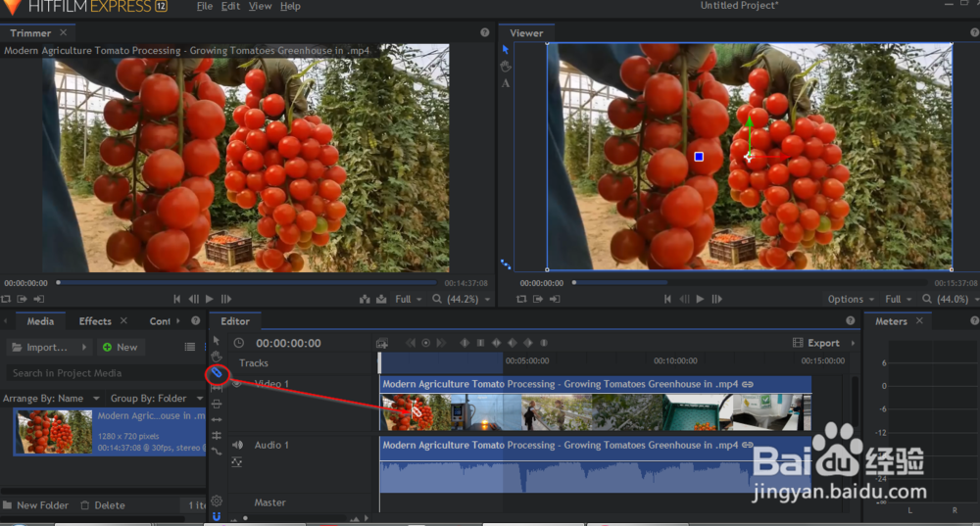The image size is (980, 526).
Task: Open Viewer Full quality dropdown
Action: point(899,299)
